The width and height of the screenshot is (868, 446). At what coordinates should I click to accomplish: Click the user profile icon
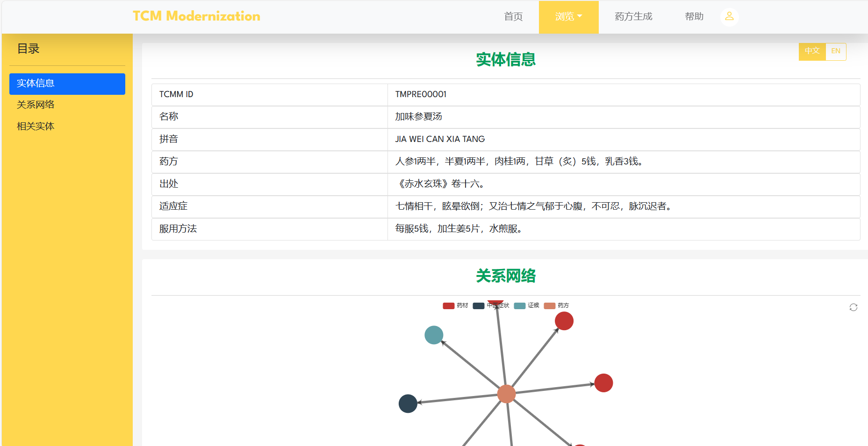pyautogui.click(x=729, y=17)
